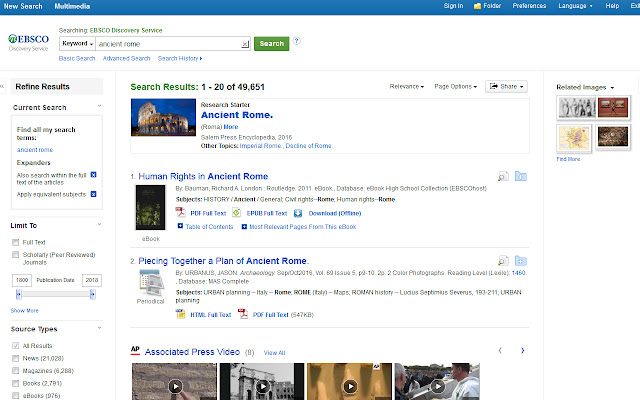Add Human Rights in Ancient Rome to folder
The width and height of the screenshot is (640, 400).
click(x=521, y=176)
